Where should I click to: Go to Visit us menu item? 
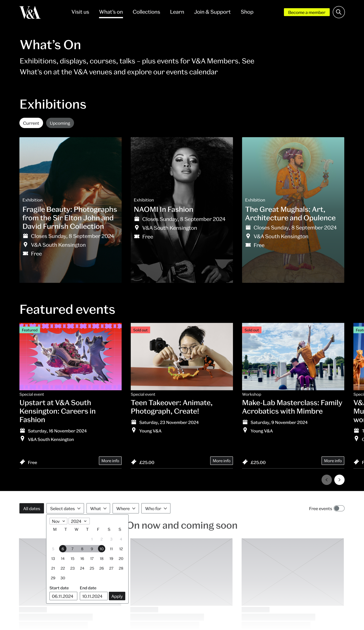click(x=80, y=12)
